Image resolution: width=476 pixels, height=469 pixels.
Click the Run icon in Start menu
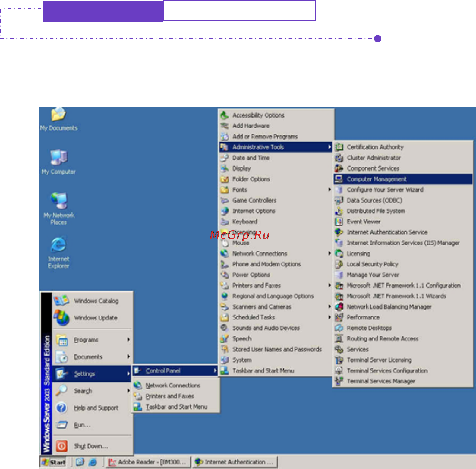tap(62, 425)
